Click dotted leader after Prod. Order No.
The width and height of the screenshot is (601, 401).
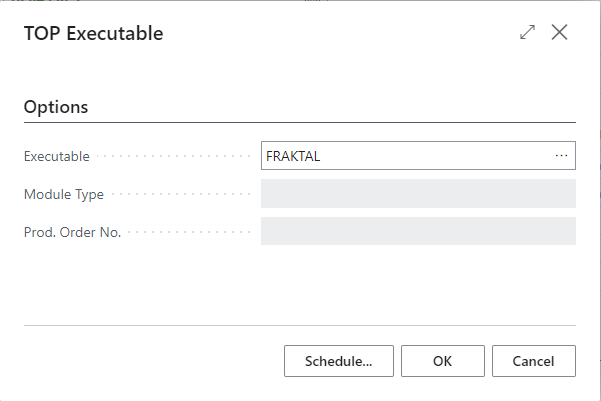click(188, 233)
